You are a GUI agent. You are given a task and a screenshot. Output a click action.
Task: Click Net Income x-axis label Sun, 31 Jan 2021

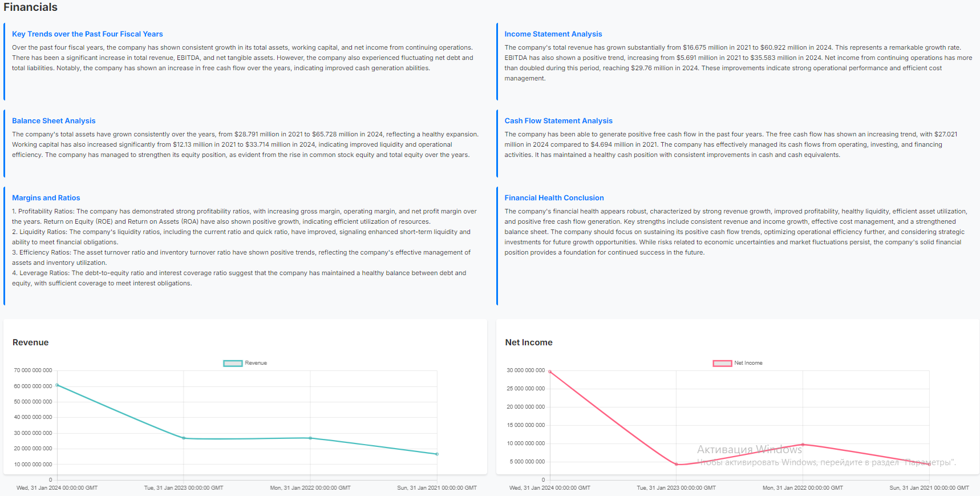(929, 488)
